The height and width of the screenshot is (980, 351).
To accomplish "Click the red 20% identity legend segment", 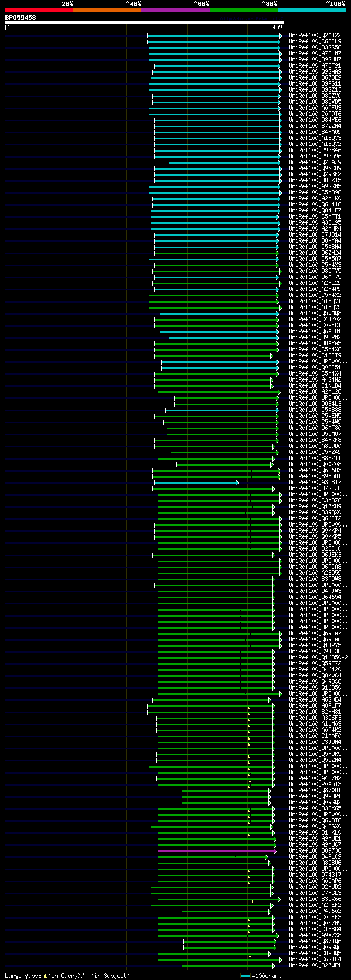I will point(39,10).
